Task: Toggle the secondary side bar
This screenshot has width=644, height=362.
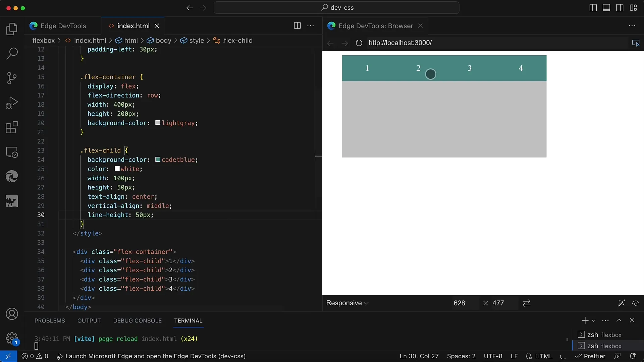Action: [x=620, y=8]
